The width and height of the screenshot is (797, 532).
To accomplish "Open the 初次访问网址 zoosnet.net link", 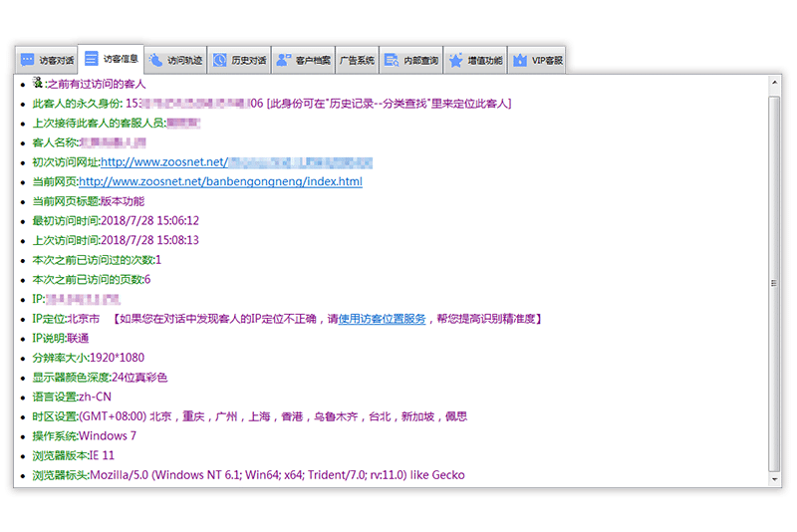I will (x=164, y=162).
